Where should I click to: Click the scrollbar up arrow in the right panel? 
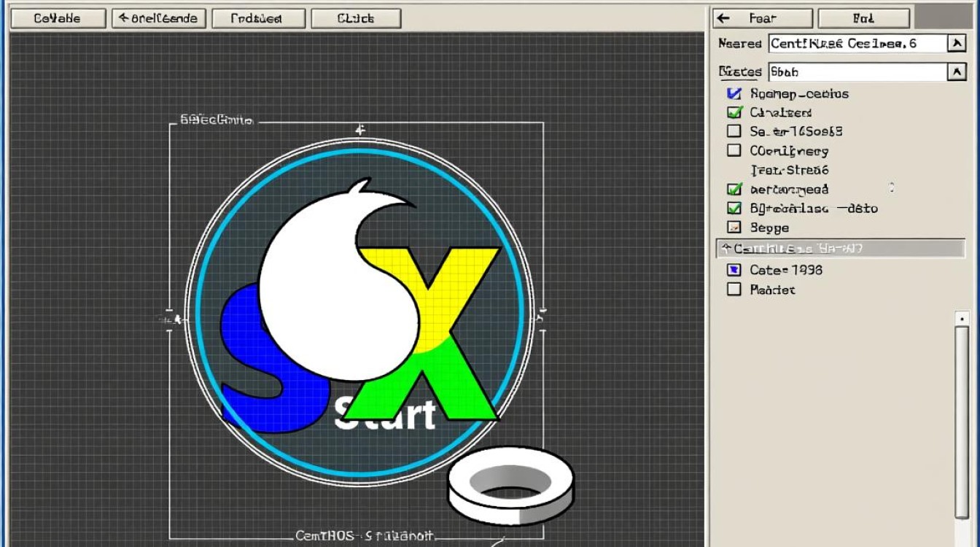pyautogui.click(x=962, y=319)
